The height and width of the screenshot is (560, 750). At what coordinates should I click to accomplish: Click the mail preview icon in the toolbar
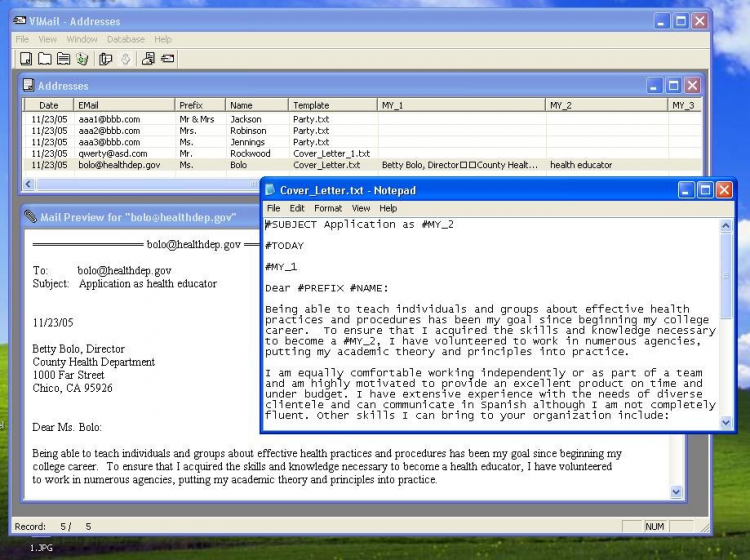148,59
